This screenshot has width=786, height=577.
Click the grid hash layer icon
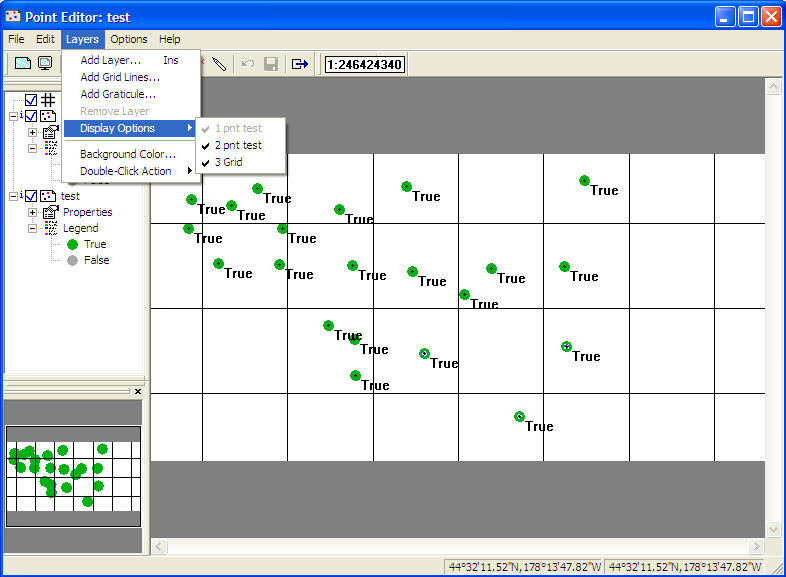(48, 100)
